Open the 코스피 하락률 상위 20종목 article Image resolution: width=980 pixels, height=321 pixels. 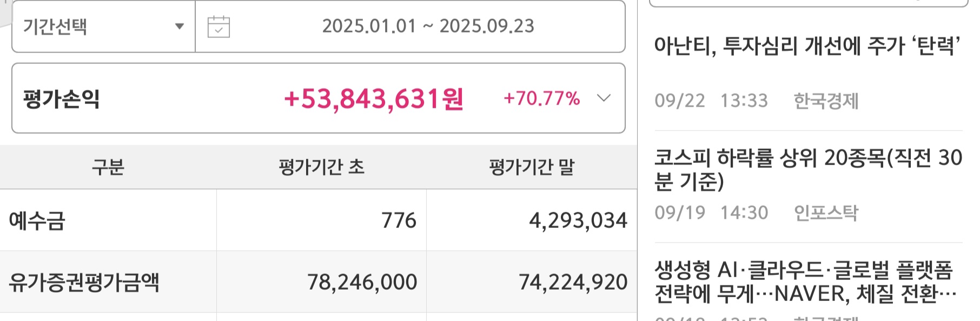[808, 169]
